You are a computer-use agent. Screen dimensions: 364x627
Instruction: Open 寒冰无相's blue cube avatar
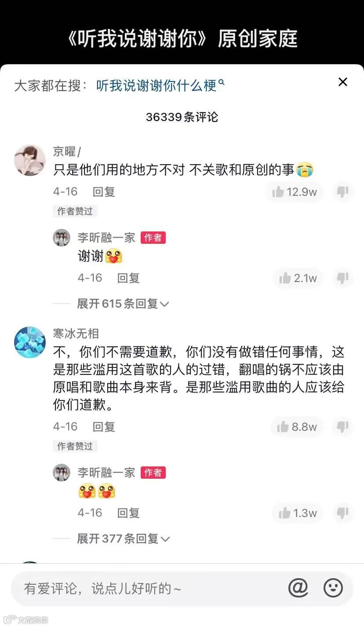pyautogui.click(x=30, y=342)
